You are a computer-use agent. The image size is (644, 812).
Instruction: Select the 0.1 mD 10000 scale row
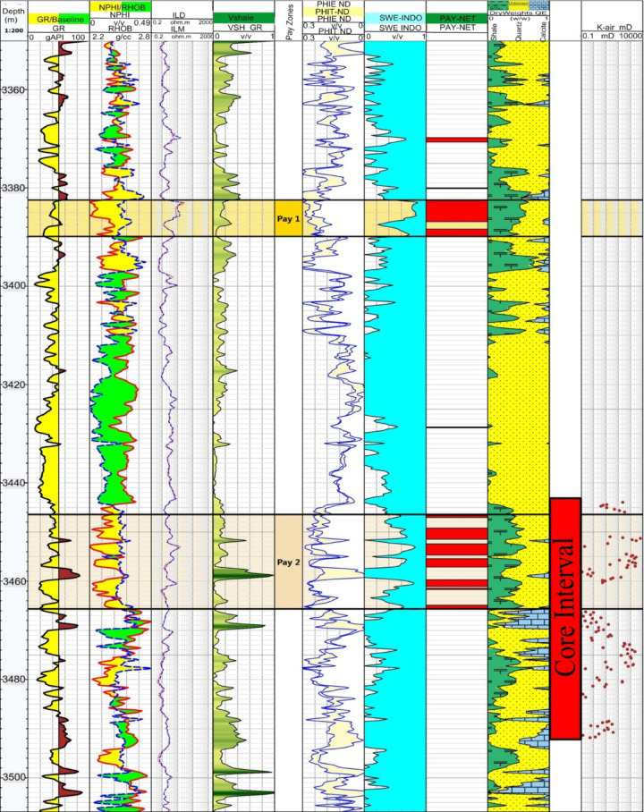[x=613, y=37]
